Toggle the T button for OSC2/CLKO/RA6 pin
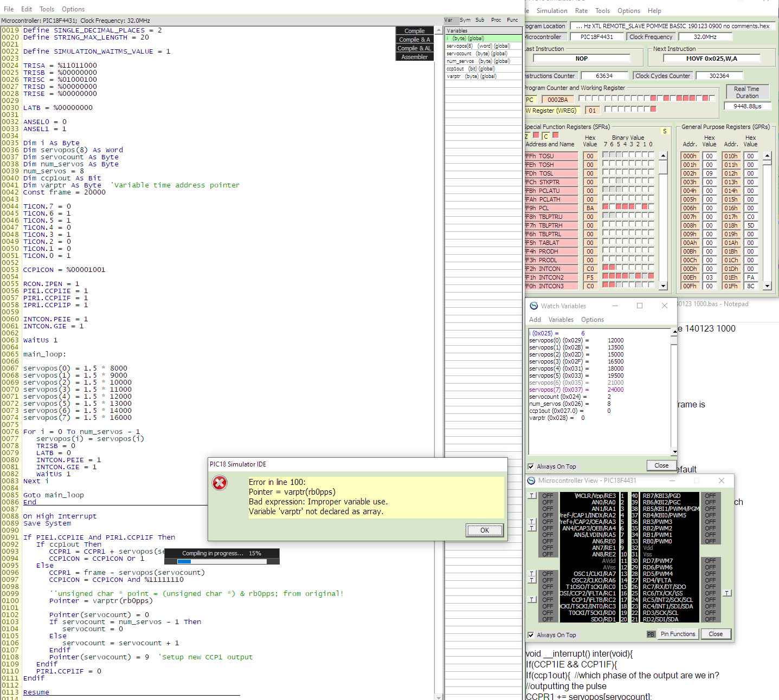The height and width of the screenshot is (700, 779). pos(532,580)
